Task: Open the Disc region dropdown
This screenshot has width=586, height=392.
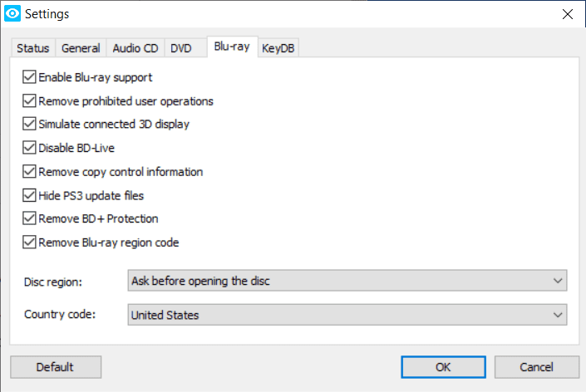Action: (x=347, y=281)
